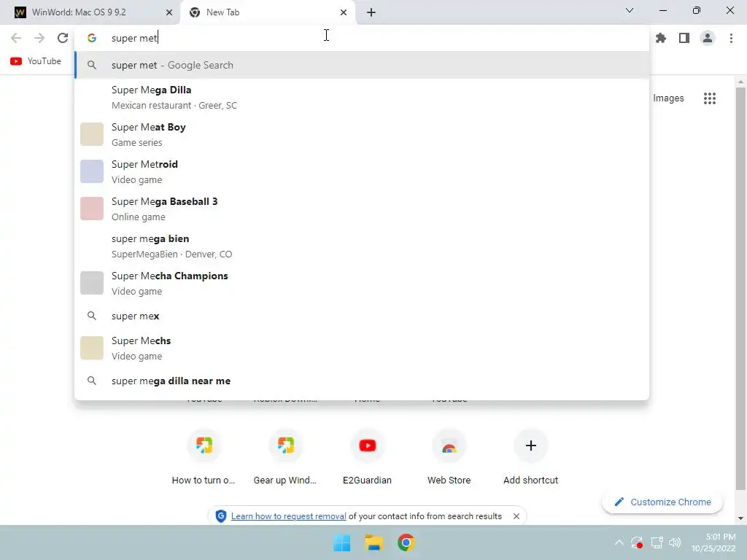Open the Windows Start menu
Viewport: 747px width, 560px height.
click(342, 542)
